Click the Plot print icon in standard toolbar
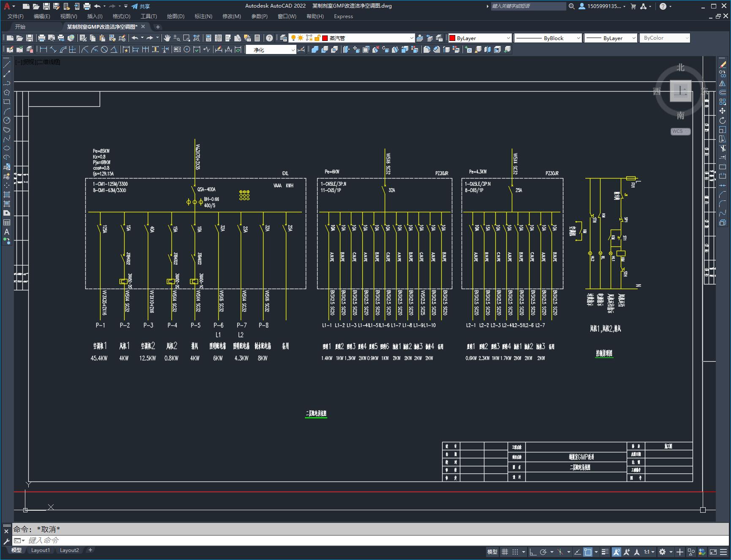731x560 pixels. pyautogui.click(x=42, y=38)
